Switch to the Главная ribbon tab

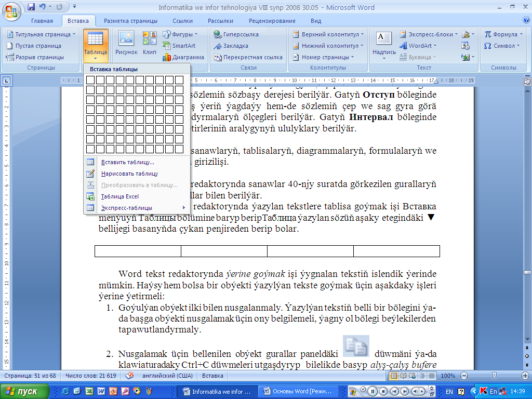[42, 21]
